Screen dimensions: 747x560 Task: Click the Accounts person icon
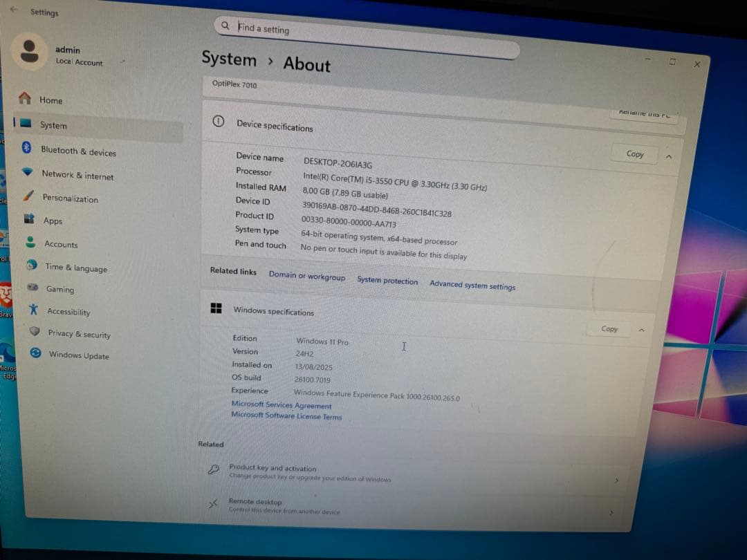[30, 242]
